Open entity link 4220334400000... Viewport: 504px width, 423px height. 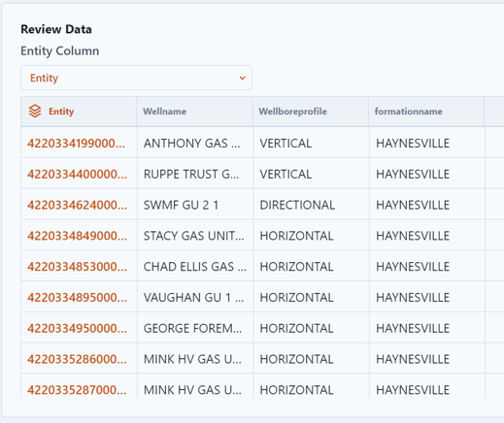(x=77, y=174)
